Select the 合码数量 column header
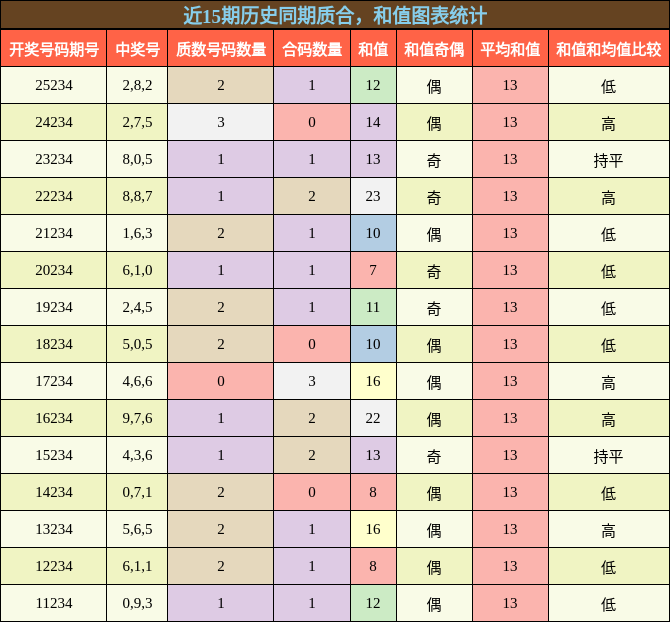This screenshot has width=670, height=622. pyautogui.click(x=312, y=48)
